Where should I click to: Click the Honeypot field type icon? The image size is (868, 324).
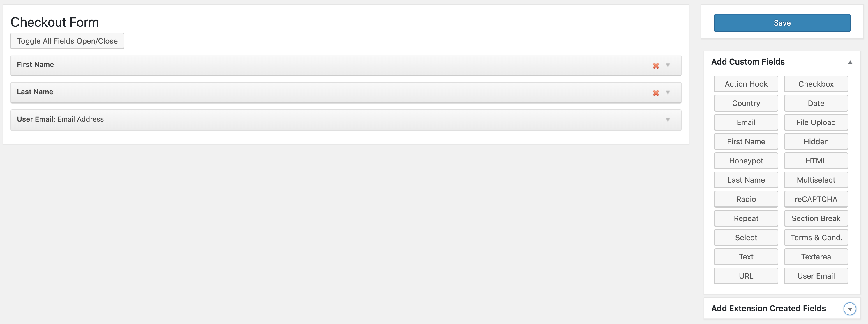[x=746, y=160]
